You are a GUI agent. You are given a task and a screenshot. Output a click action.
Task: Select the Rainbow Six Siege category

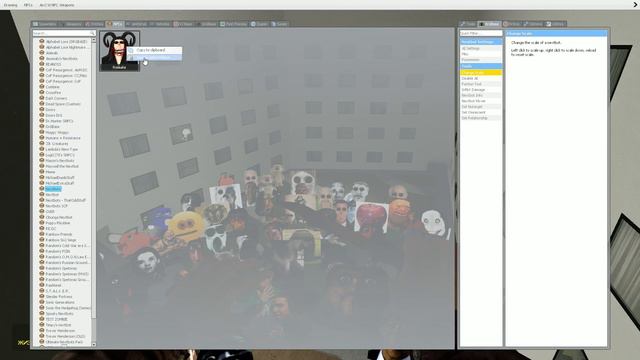click(61, 240)
